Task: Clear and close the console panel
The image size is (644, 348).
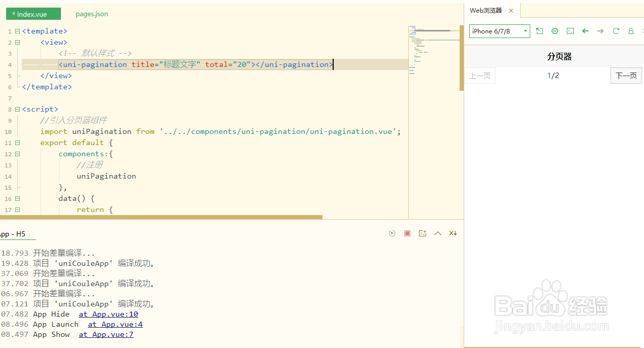Action: (x=453, y=233)
